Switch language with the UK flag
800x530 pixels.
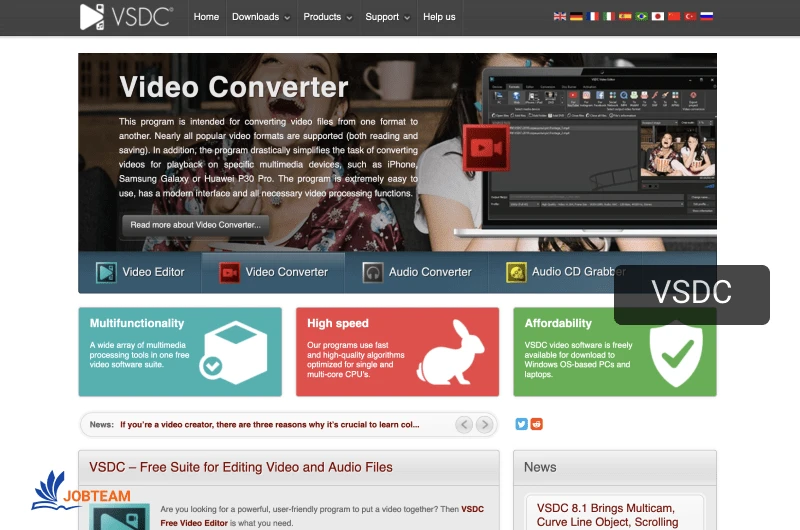click(x=560, y=16)
